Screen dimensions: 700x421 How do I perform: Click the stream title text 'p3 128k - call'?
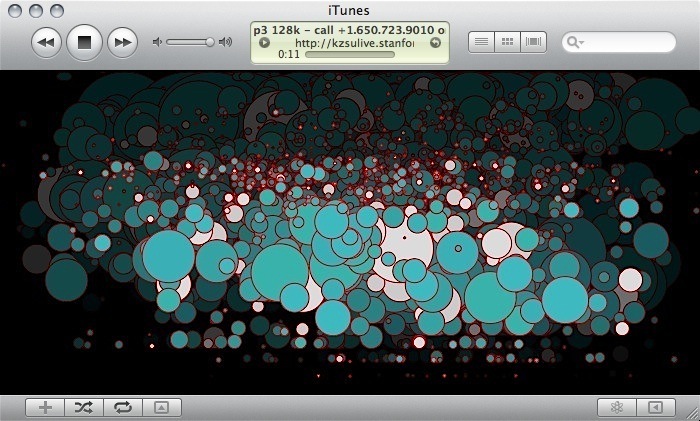pyautogui.click(x=293, y=30)
